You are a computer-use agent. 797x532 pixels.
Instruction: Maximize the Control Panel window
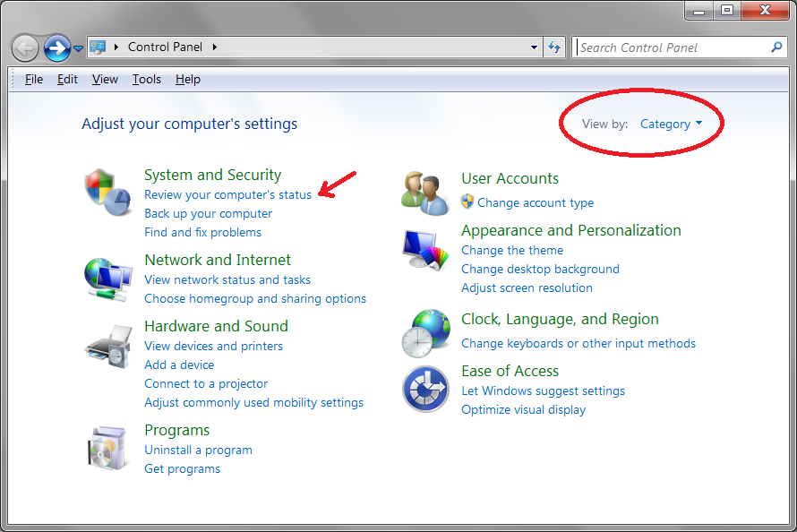pyautogui.click(x=727, y=10)
